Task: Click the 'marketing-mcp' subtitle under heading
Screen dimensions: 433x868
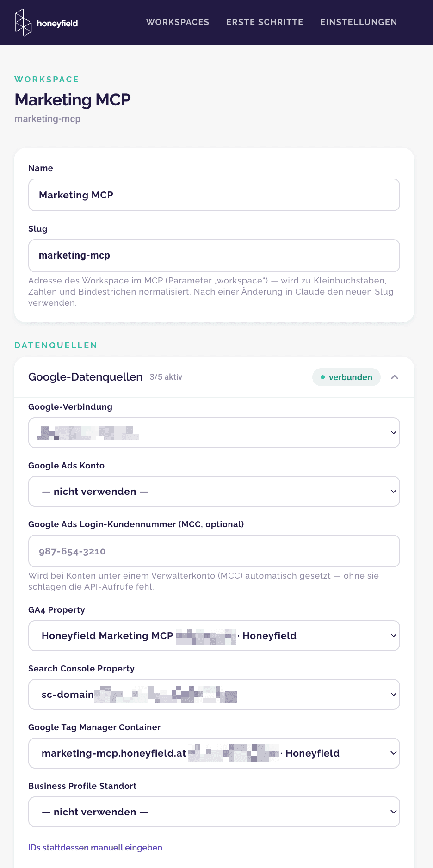Action: point(48,119)
